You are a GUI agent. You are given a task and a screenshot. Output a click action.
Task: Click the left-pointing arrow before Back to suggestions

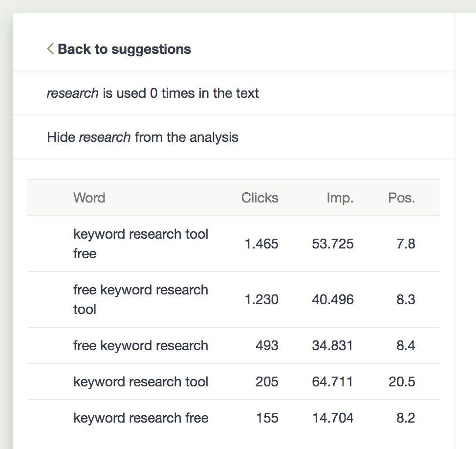[x=49, y=49]
